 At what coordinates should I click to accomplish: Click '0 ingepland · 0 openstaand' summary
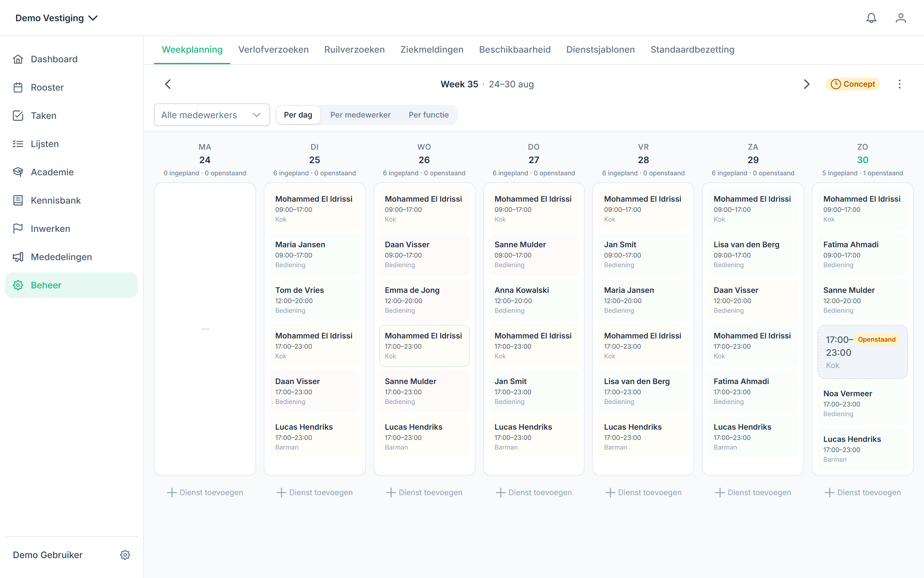click(x=205, y=173)
